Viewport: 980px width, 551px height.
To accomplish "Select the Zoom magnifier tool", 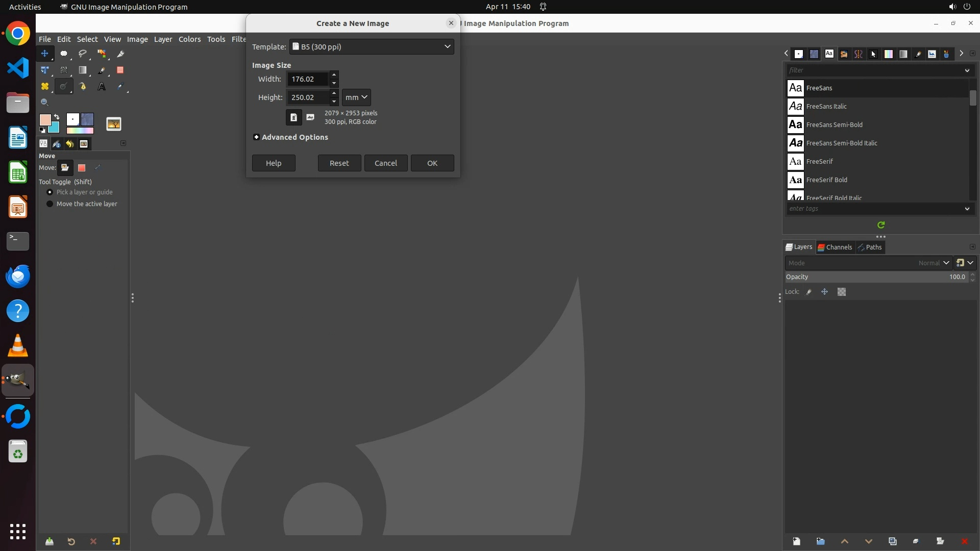I will (44, 103).
